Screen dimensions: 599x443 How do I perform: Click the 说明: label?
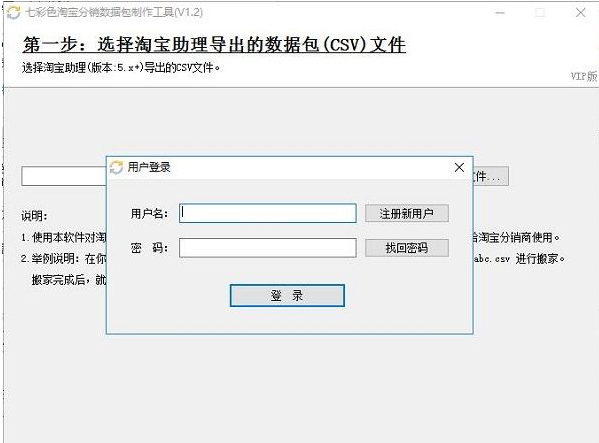coord(34,216)
